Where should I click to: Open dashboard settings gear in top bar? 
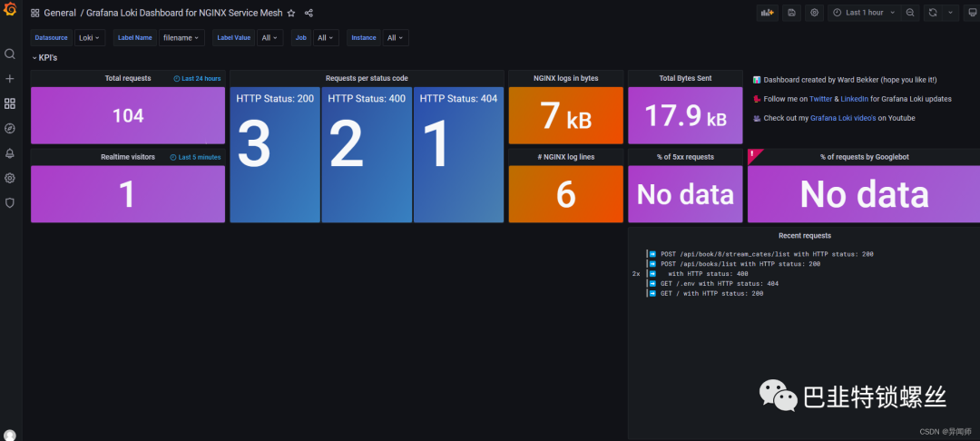tap(814, 13)
